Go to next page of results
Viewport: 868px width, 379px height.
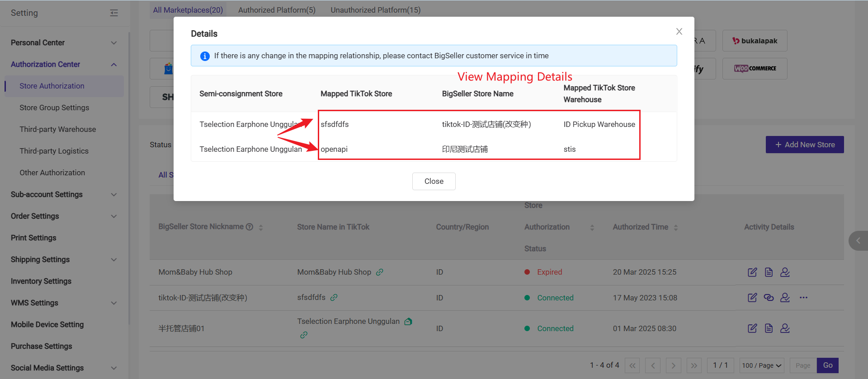tap(673, 365)
